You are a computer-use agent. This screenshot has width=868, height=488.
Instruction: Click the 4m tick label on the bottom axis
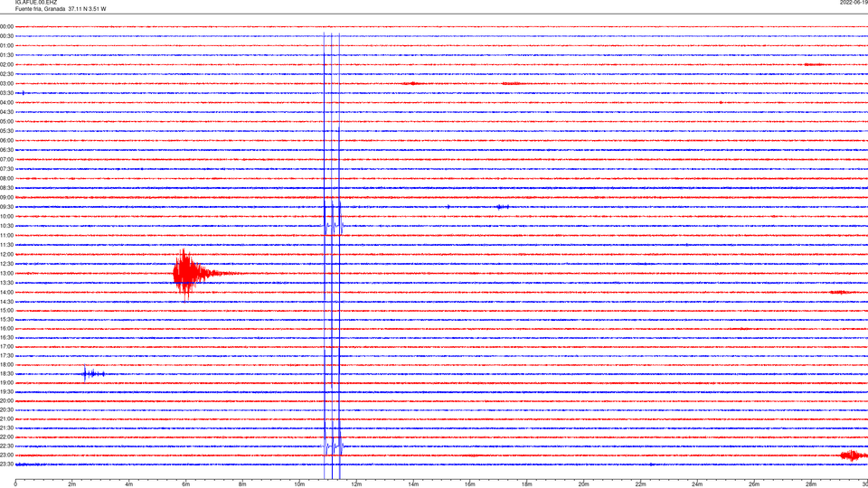point(129,484)
